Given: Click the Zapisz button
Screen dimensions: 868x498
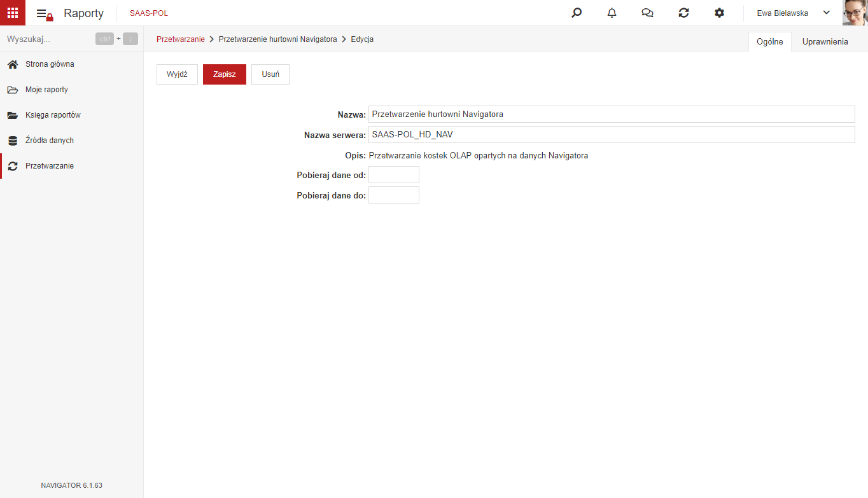Looking at the screenshot, I should 225,74.
